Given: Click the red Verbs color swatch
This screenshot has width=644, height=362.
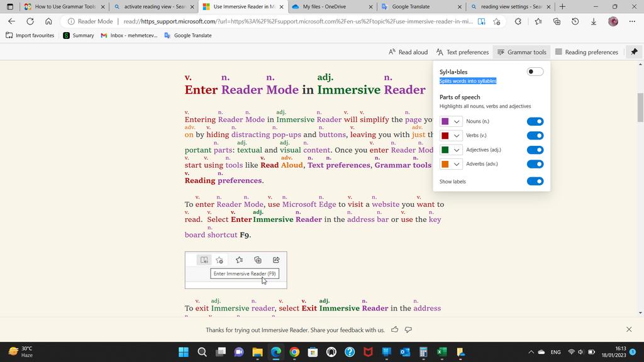Looking at the screenshot, I should point(445,136).
